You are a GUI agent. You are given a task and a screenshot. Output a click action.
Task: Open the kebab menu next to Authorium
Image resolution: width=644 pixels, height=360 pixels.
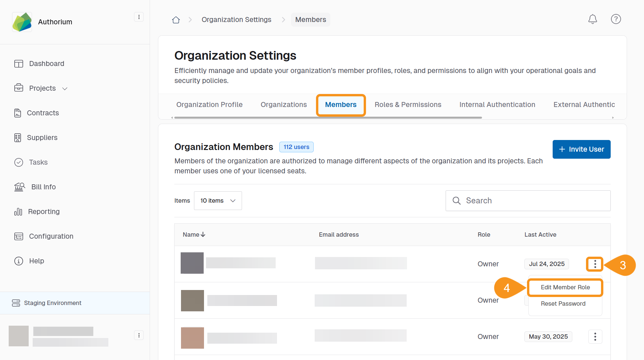139,17
